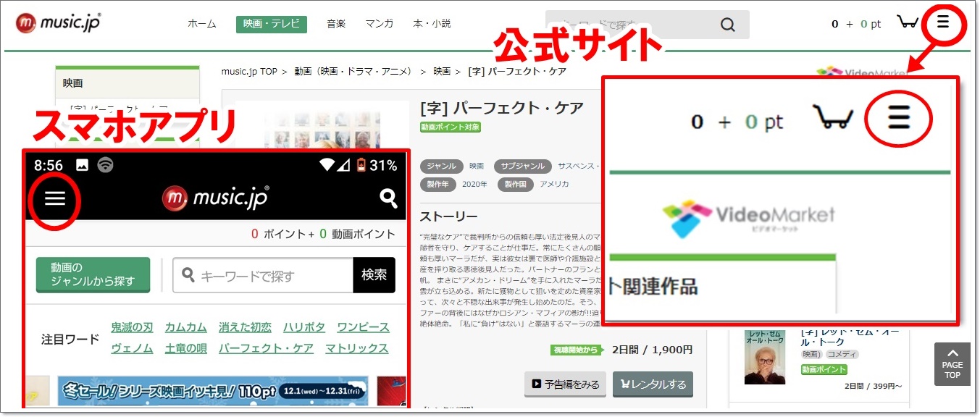
Task: Tap the music.jp logo in the app header
Action: (215, 197)
